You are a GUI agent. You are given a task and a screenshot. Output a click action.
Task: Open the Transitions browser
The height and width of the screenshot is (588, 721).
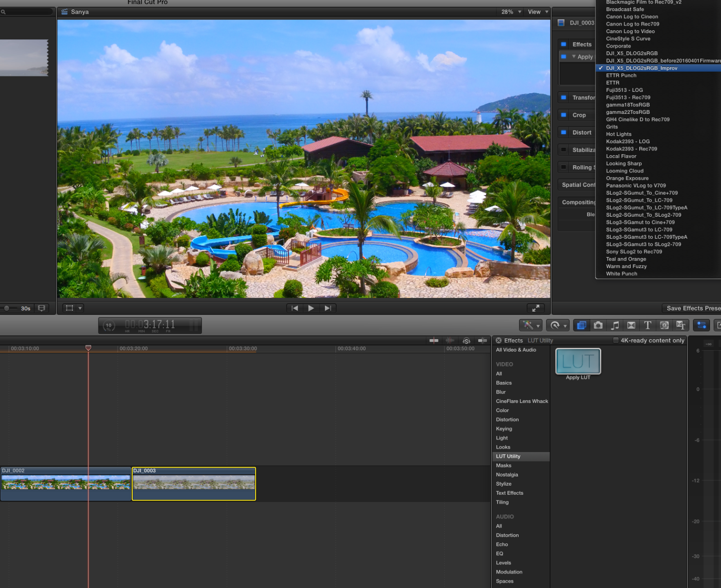pos(631,325)
